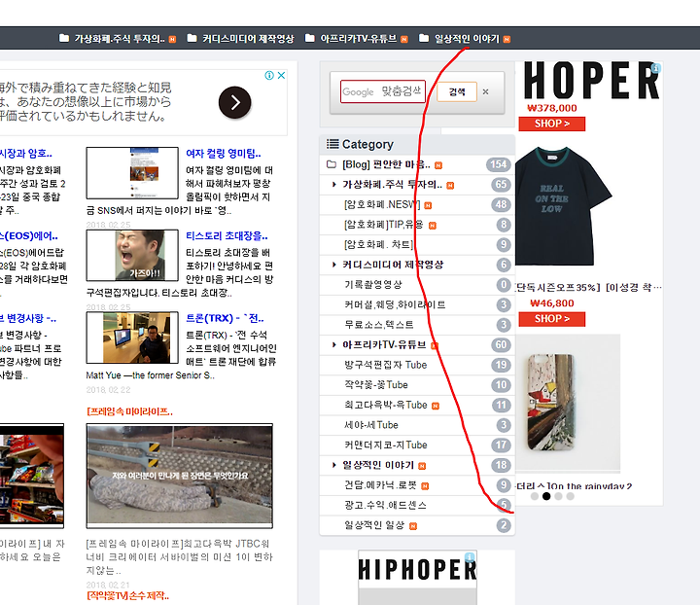
Task: Click the folder icon beside 커디스미디어 in top bar
Action: pos(192,38)
